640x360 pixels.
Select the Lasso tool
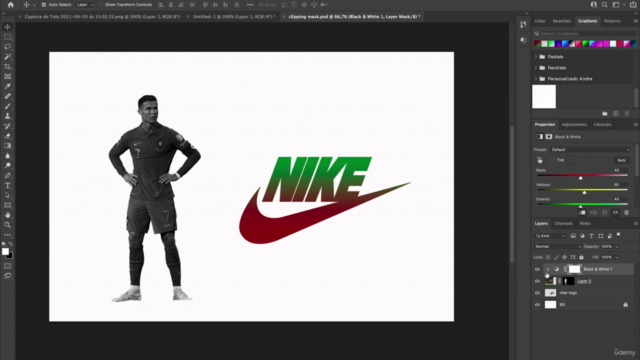tap(7, 47)
